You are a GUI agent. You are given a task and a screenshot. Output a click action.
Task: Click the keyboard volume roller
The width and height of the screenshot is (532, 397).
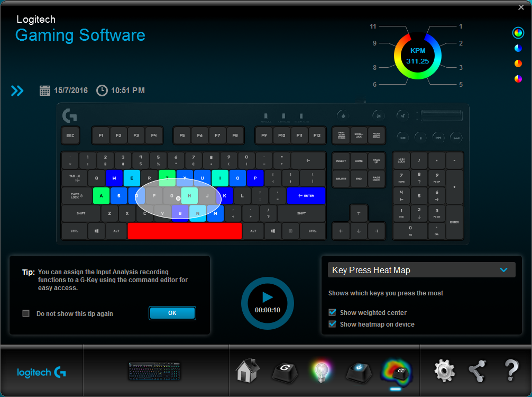441,115
